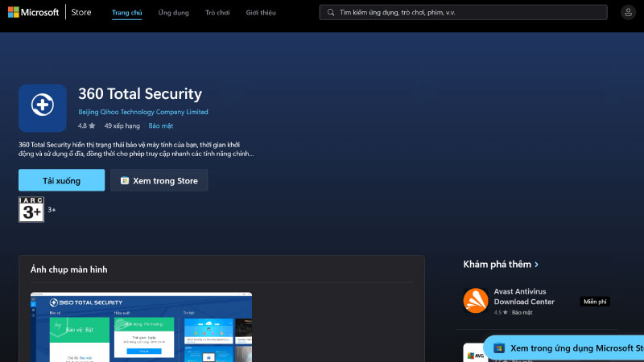Image resolution: width=644 pixels, height=362 pixels.
Task: Click the star rating 4.8
Action: pyautogui.click(x=86, y=126)
